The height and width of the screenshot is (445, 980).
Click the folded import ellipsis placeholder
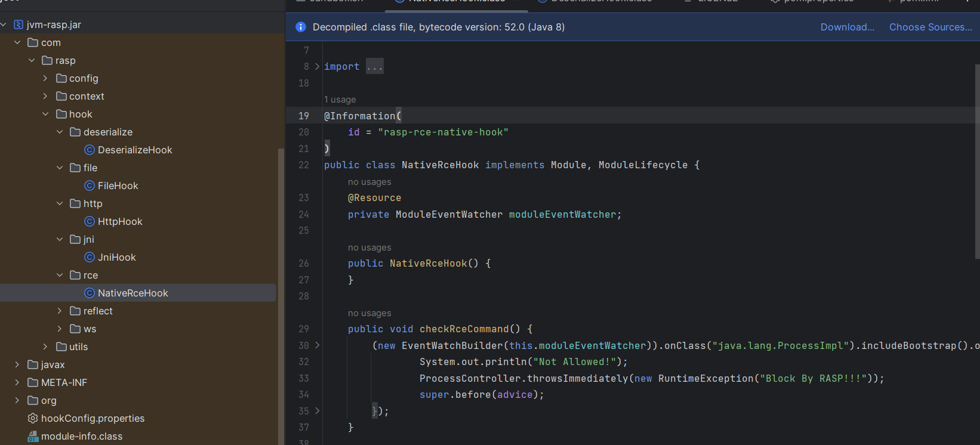(x=375, y=66)
